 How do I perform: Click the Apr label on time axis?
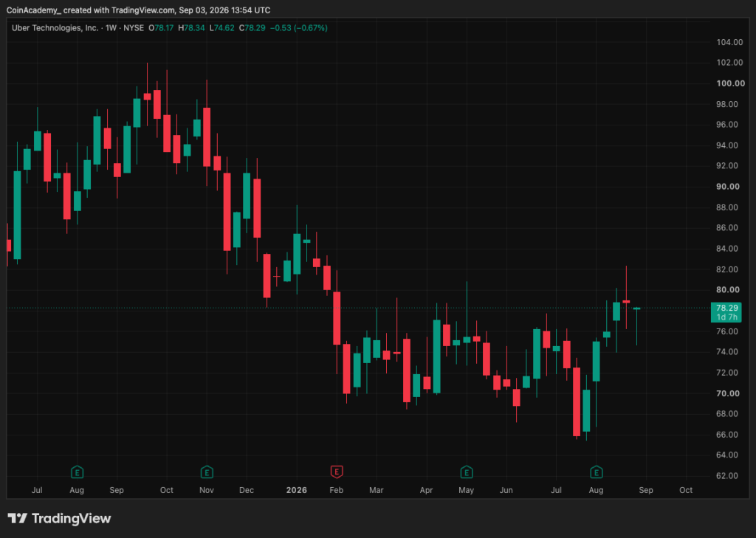(426, 490)
